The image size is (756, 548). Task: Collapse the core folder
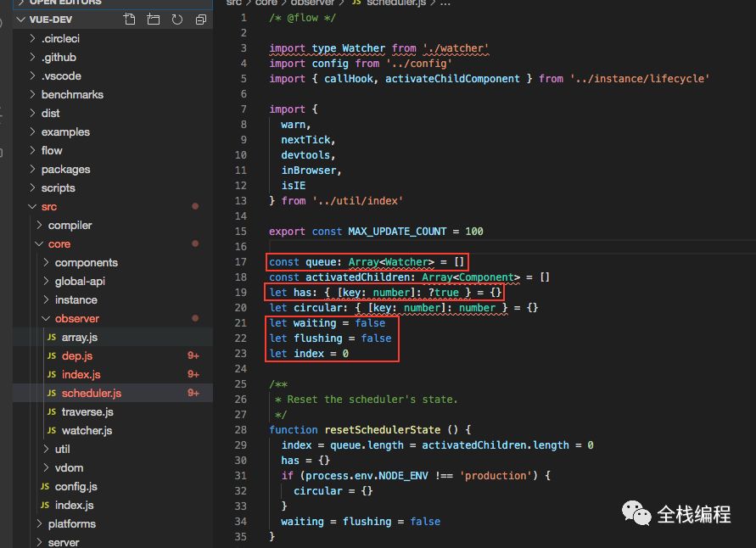[x=39, y=243]
